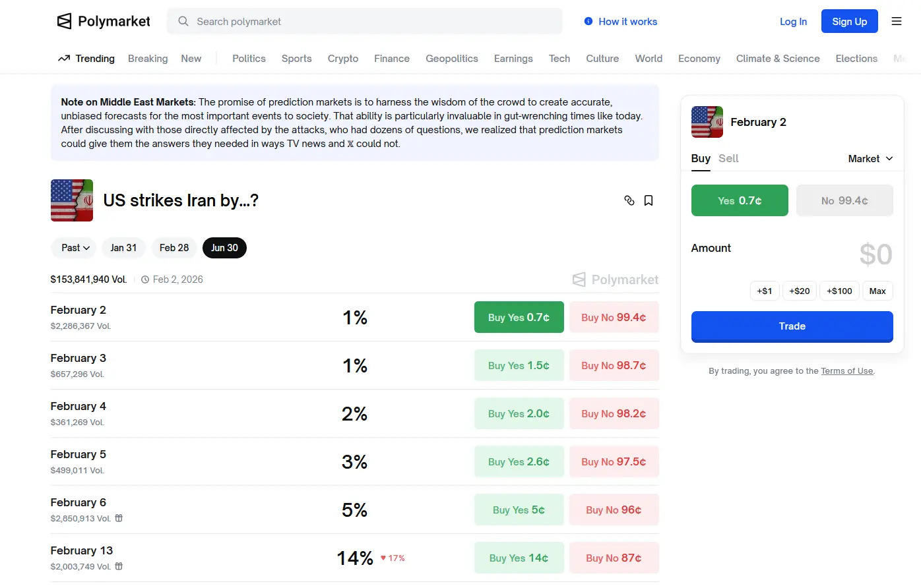Open the Politics category tab
This screenshot has width=921, height=588.
pos(249,59)
